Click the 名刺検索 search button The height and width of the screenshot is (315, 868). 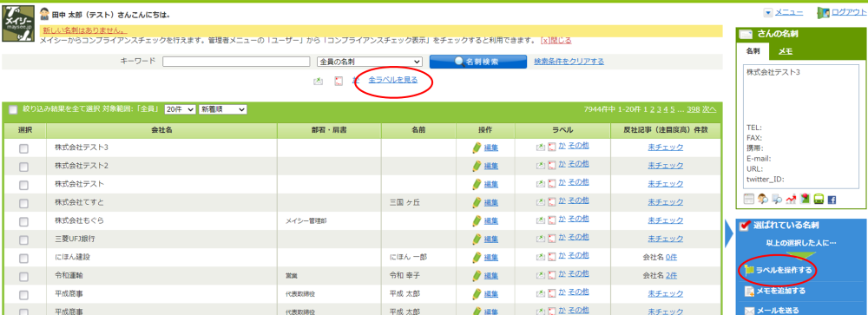click(x=477, y=62)
